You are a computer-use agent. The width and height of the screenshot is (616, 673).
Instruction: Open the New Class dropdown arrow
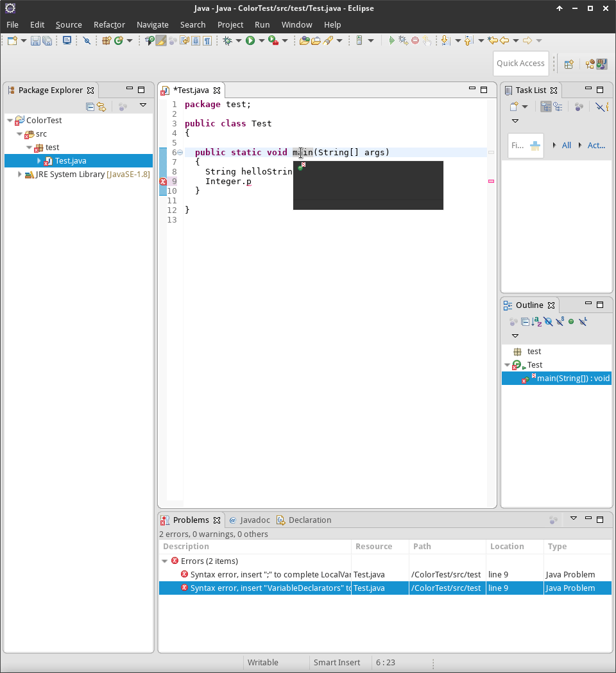(x=129, y=41)
